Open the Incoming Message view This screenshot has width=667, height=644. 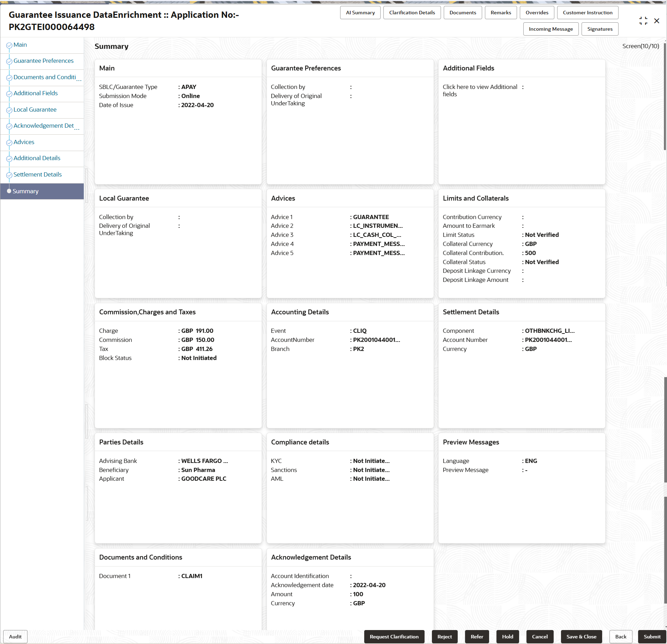[x=550, y=29]
